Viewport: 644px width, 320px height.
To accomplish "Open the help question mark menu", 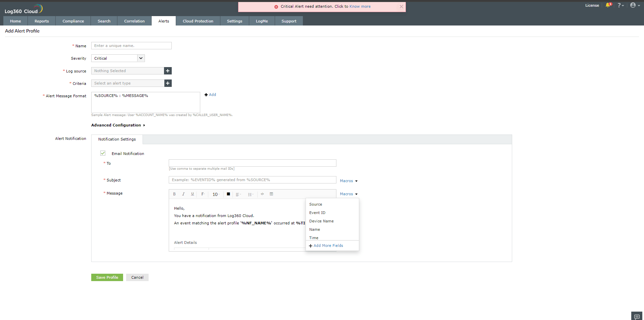I will point(621,5).
